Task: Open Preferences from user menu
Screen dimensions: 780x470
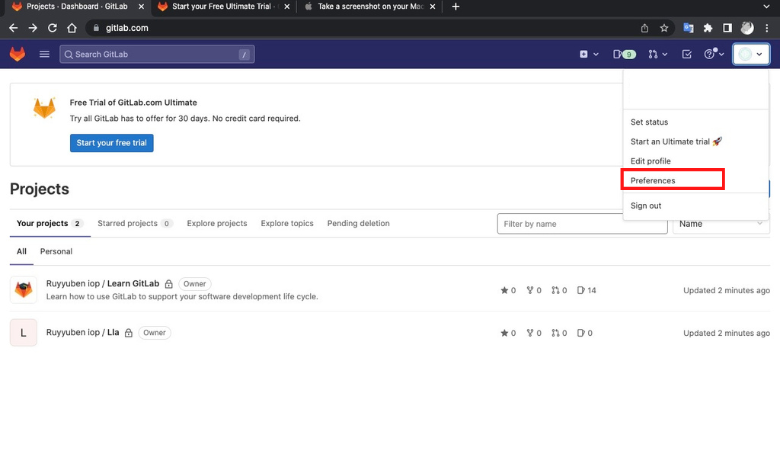Action: point(653,180)
